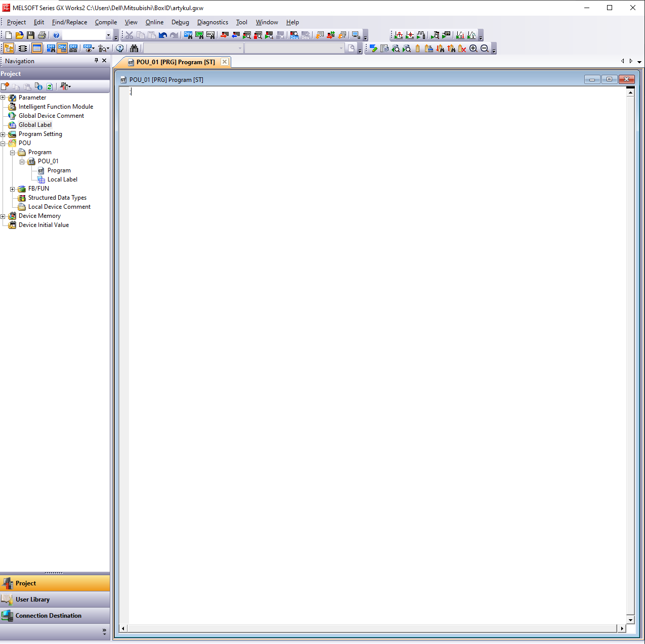Viewport: 645px width, 644px height.
Task: Open a project with folder icon
Action: click(x=20, y=35)
